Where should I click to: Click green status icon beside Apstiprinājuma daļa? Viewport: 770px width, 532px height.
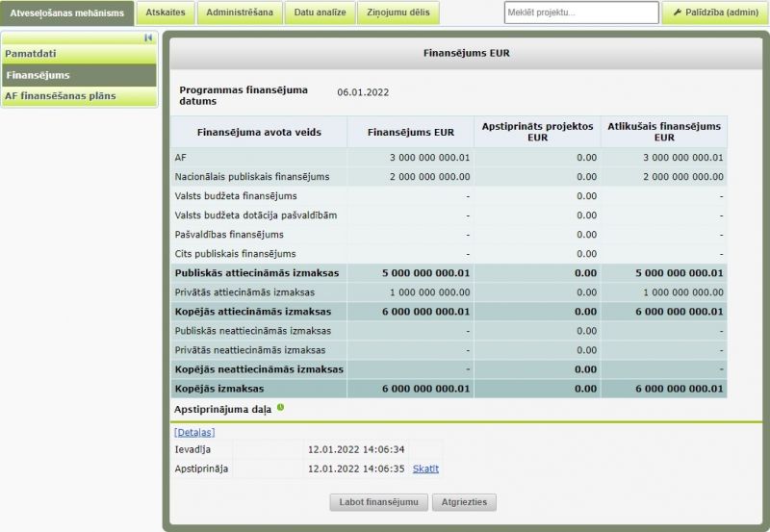(281, 408)
